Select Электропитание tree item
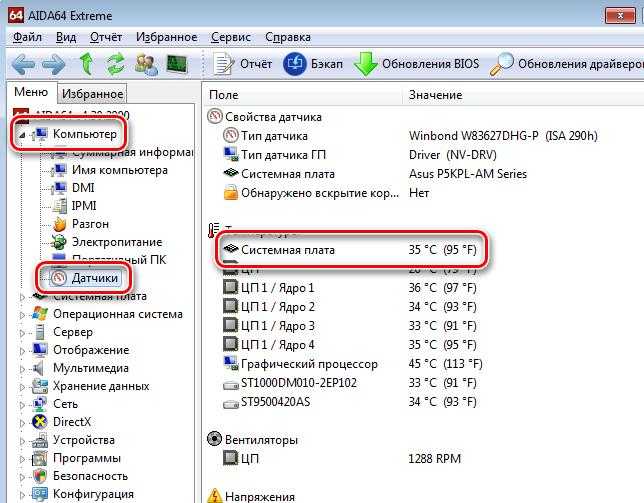Viewport: 644px width, 503px height. click(x=117, y=242)
